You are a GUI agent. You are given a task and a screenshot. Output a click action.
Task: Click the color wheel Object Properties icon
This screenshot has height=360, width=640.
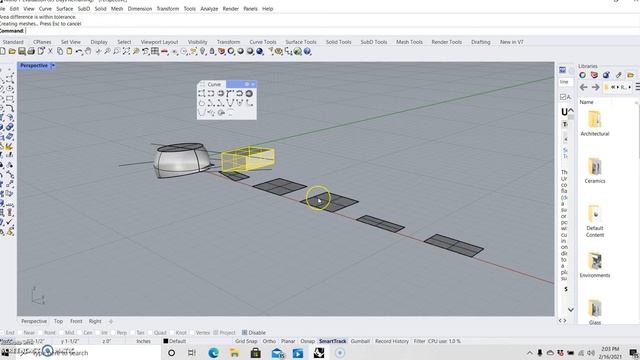click(x=231, y=51)
